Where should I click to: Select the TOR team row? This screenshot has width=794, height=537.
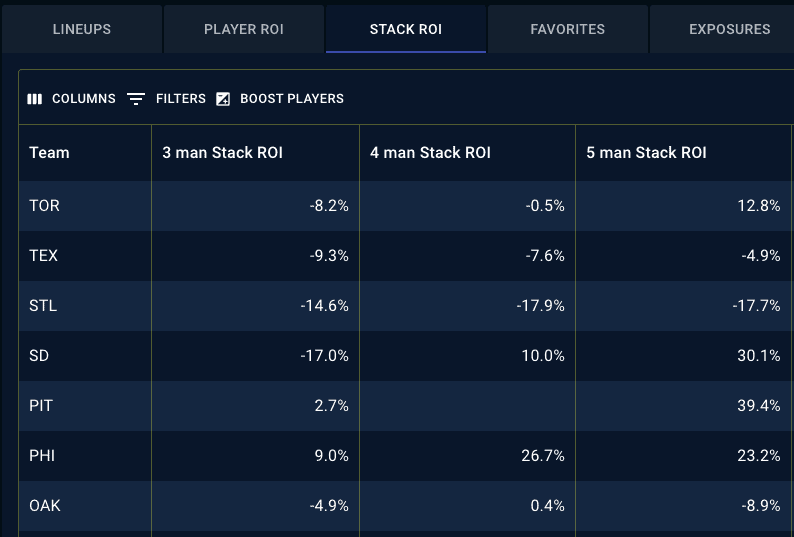(406, 206)
